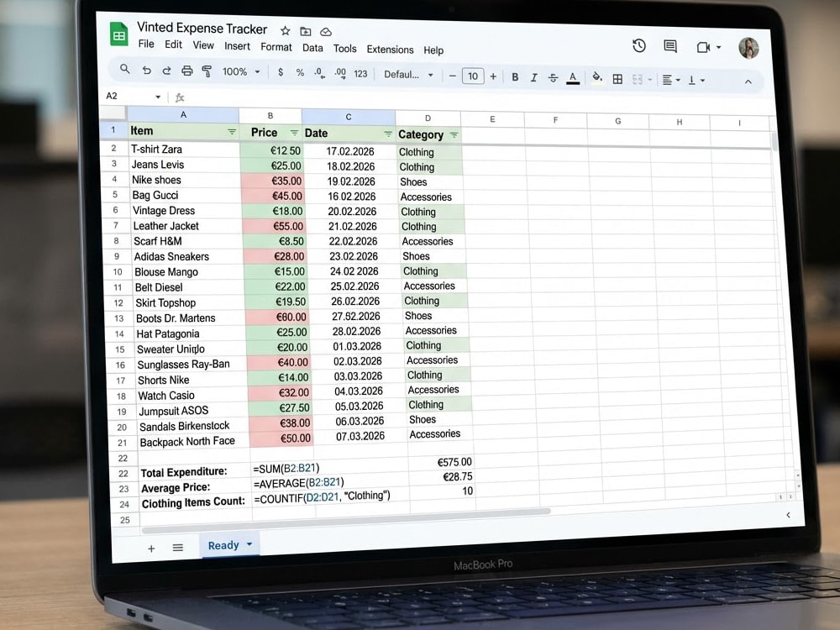The image size is (840, 630).
Task: Open the Data menu
Action: [312, 48]
